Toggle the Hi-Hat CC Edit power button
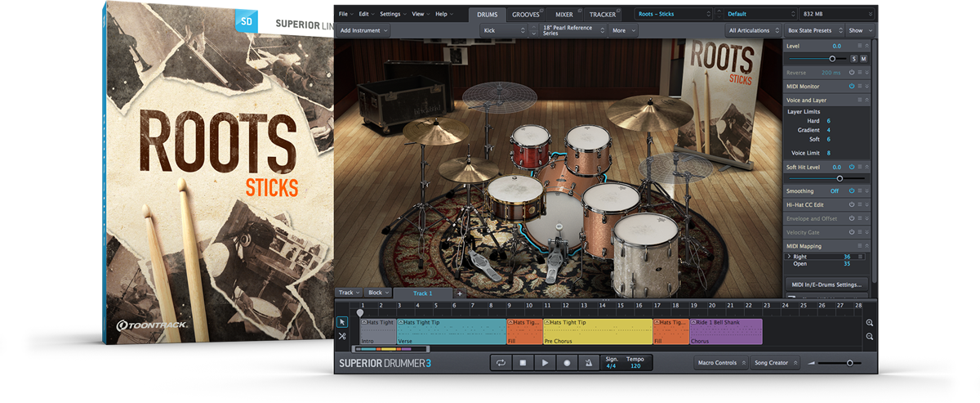This screenshot has width=980, height=403. coord(851,204)
